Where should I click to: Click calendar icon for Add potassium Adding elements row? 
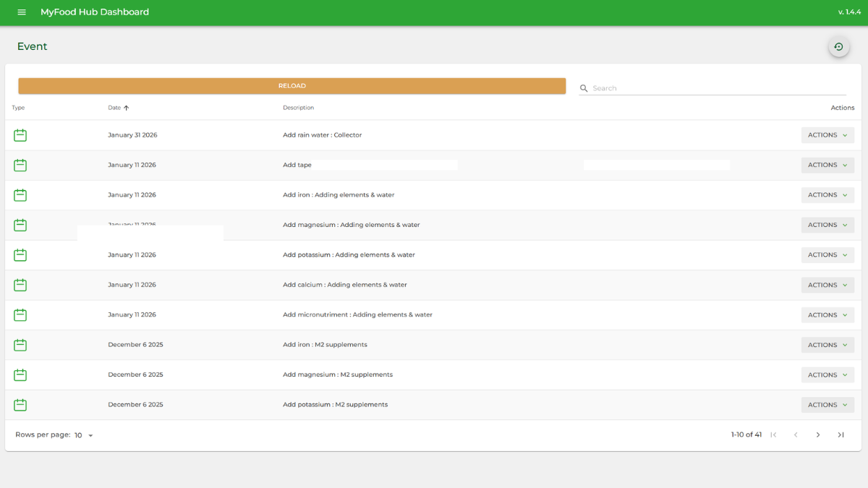[x=20, y=255]
